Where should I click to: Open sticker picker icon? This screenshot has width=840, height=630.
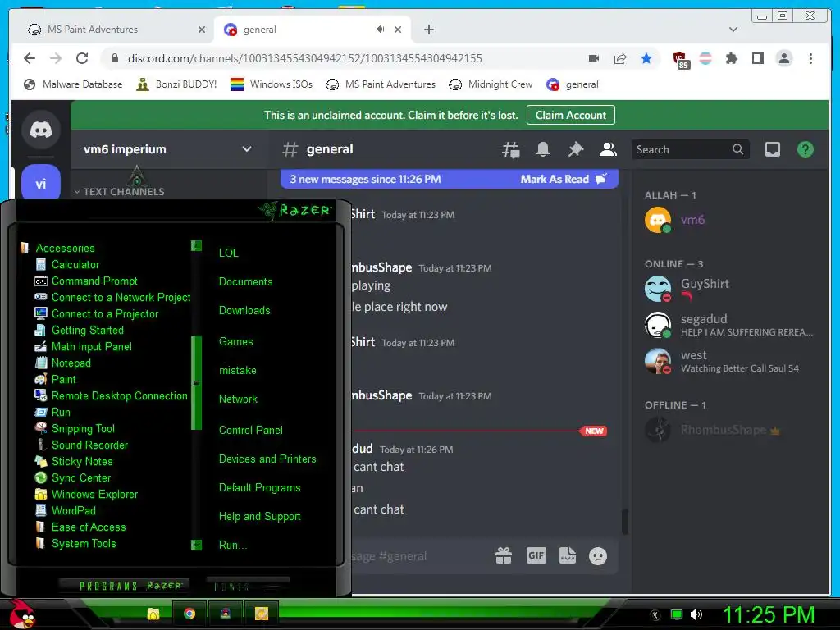(x=568, y=555)
